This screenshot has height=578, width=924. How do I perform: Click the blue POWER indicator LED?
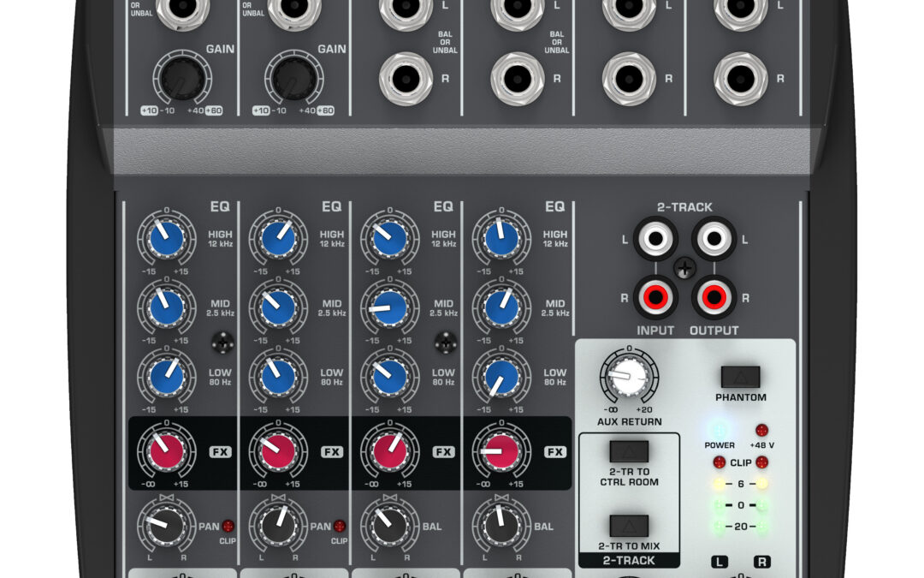click(720, 430)
